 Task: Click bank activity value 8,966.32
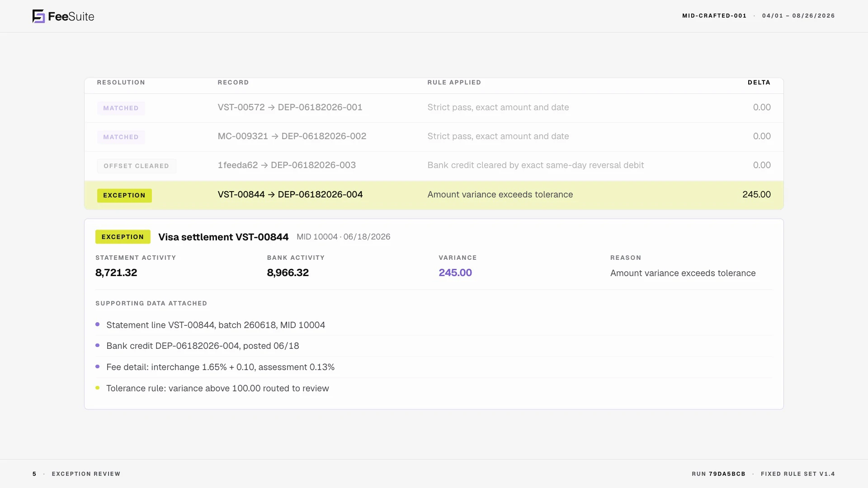pos(288,273)
